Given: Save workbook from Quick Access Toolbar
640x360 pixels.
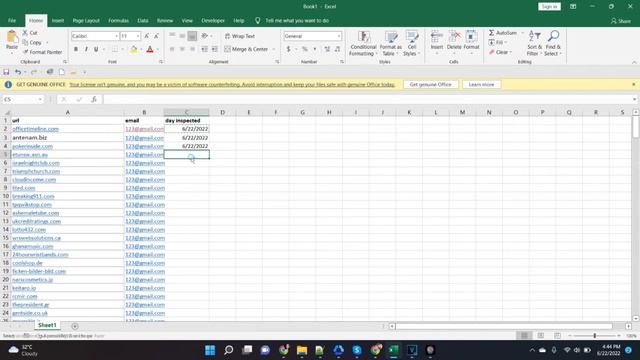Looking at the screenshot, I should [x=6, y=72].
